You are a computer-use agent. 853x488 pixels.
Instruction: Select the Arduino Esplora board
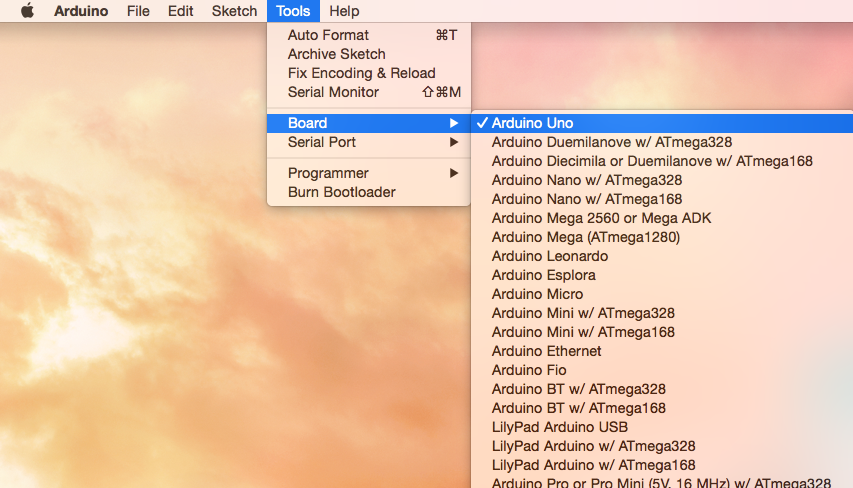click(662, 275)
